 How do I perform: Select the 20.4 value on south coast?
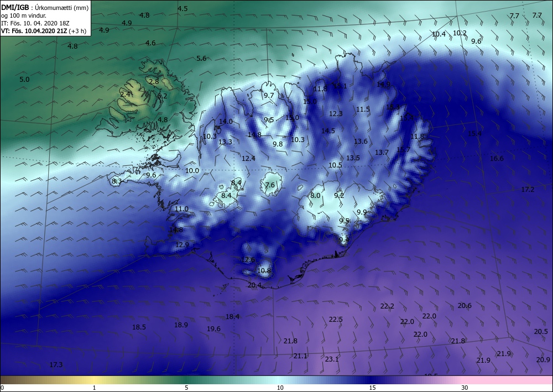254,285
